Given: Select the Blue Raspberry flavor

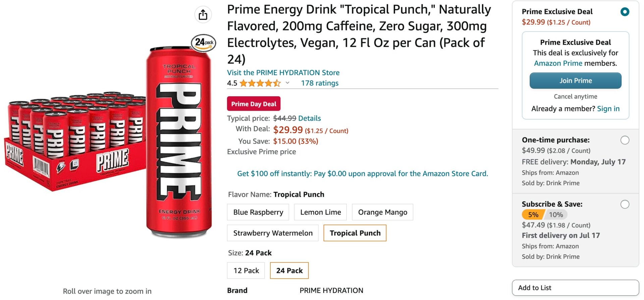Looking at the screenshot, I should pyautogui.click(x=258, y=212).
